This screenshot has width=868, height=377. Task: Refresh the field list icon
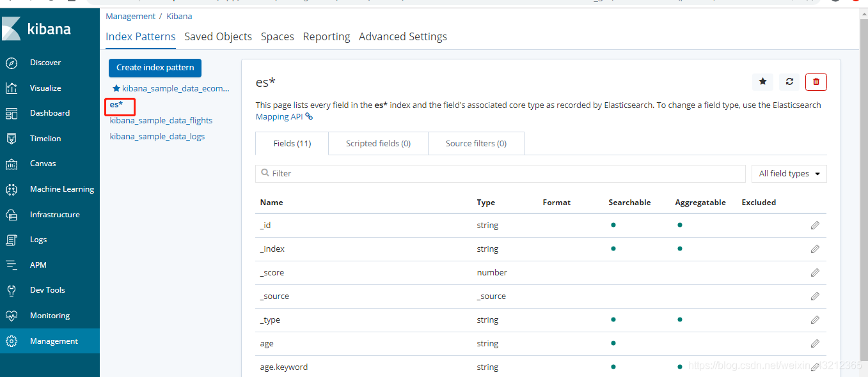click(x=789, y=82)
